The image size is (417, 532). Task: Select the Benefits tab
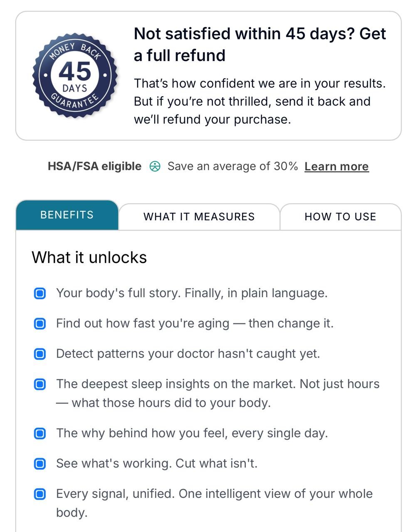pos(67,215)
